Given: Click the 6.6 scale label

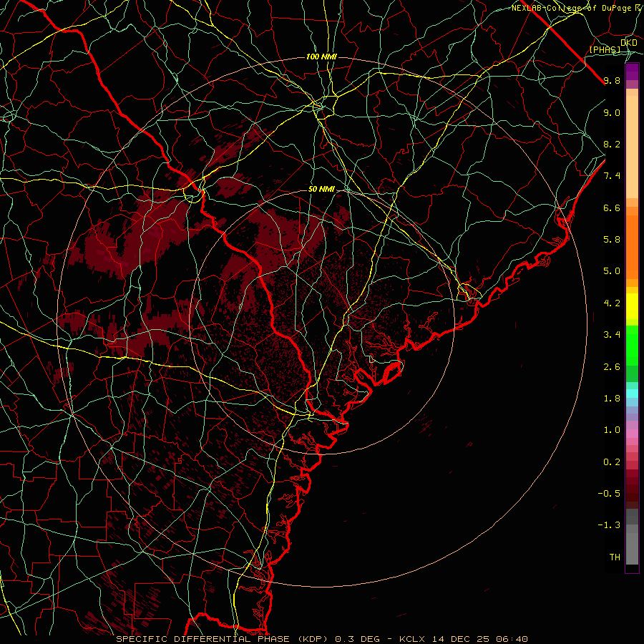Looking at the screenshot, I should point(612,208).
